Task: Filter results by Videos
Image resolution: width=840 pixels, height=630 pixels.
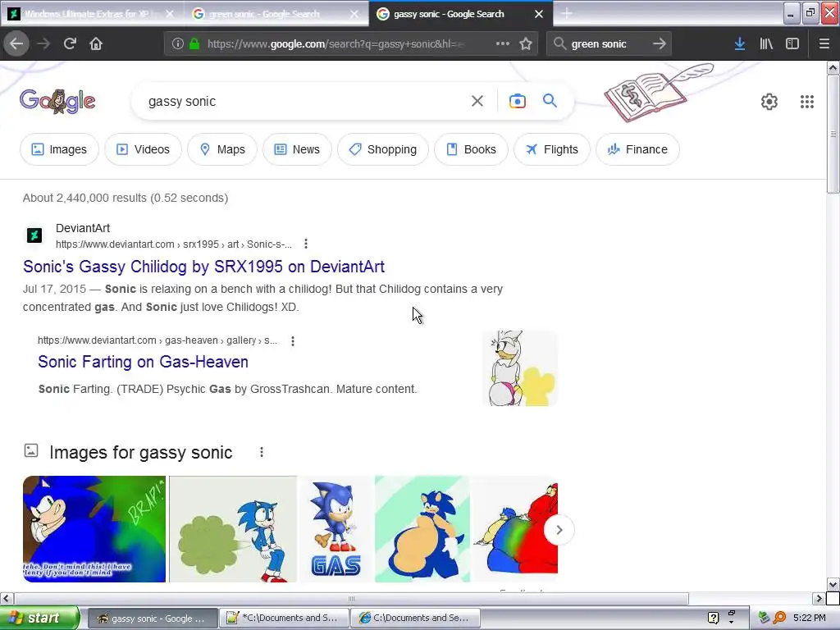Action: tap(143, 149)
